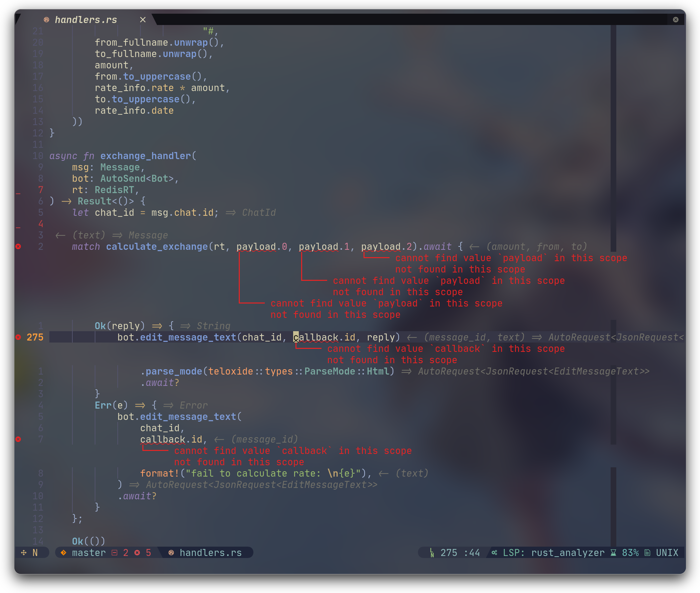Click the close-all button at tabline's right end
Image resolution: width=700 pixels, height=593 pixels.
click(675, 20)
